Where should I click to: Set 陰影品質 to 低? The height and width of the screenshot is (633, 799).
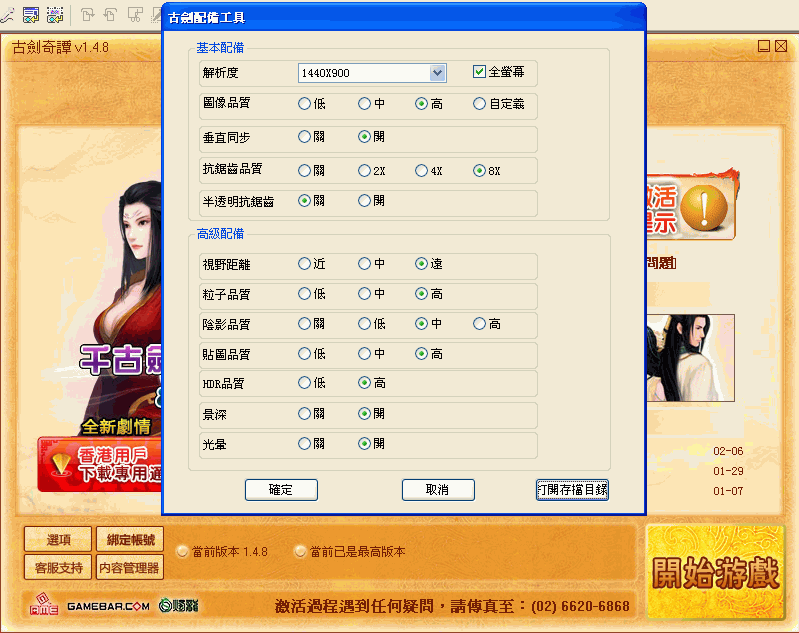point(364,324)
